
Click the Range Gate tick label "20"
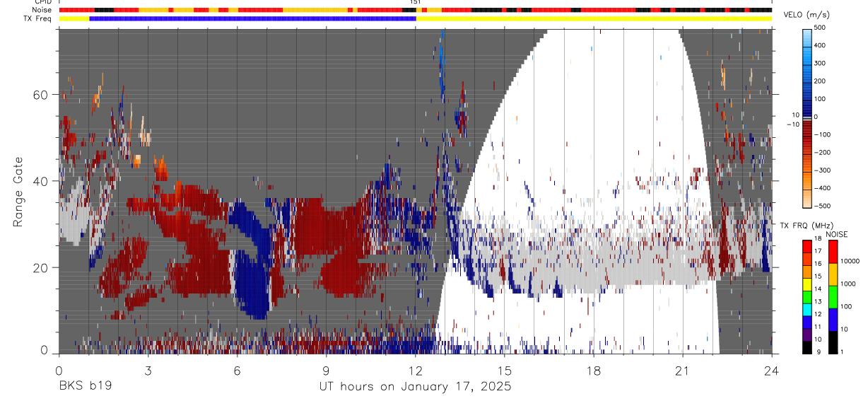coord(42,268)
